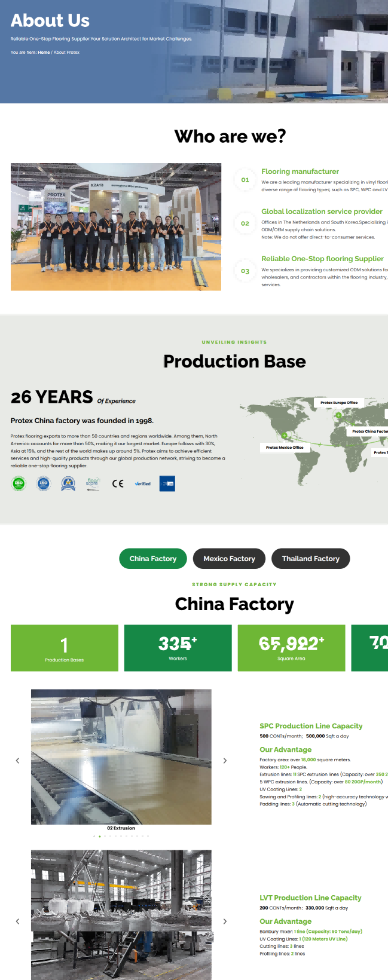This screenshot has width=388, height=980.
Task: Go to previous slide in Extrusion carousel
Action: coord(17,761)
